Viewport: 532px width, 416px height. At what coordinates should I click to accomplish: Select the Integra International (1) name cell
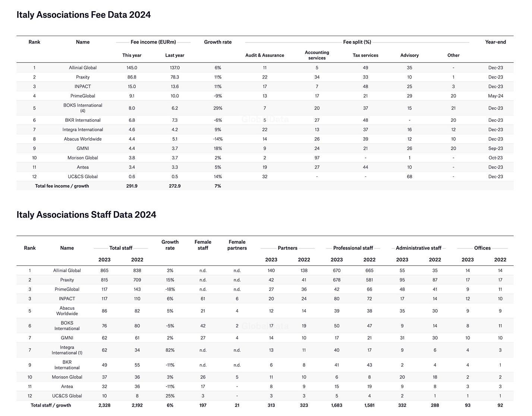click(x=67, y=350)
